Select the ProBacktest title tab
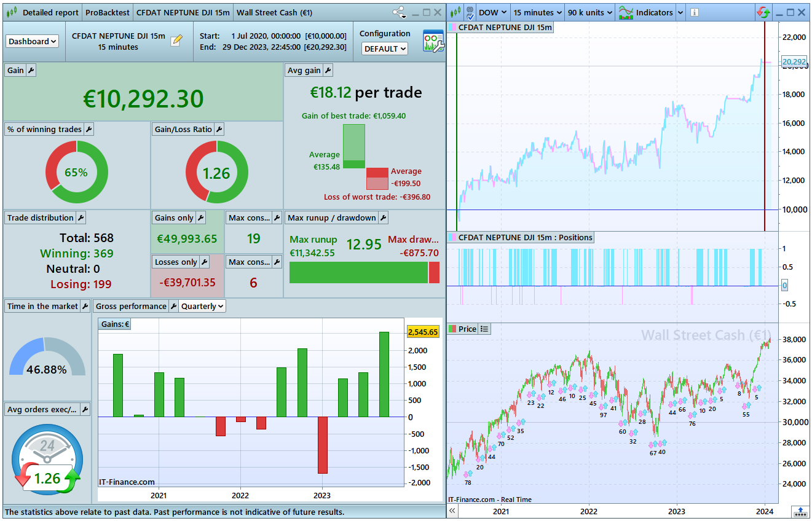The image size is (812, 521). pos(106,12)
